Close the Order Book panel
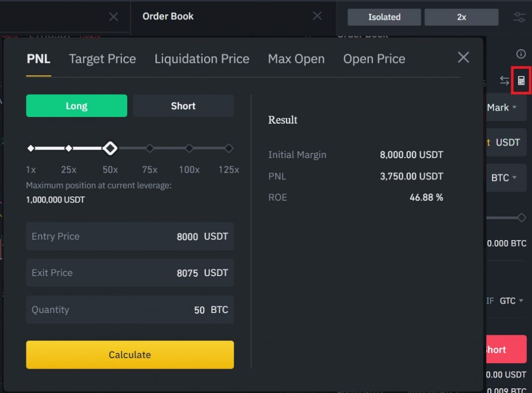The width and height of the screenshot is (532, 393). click(317, 16)
